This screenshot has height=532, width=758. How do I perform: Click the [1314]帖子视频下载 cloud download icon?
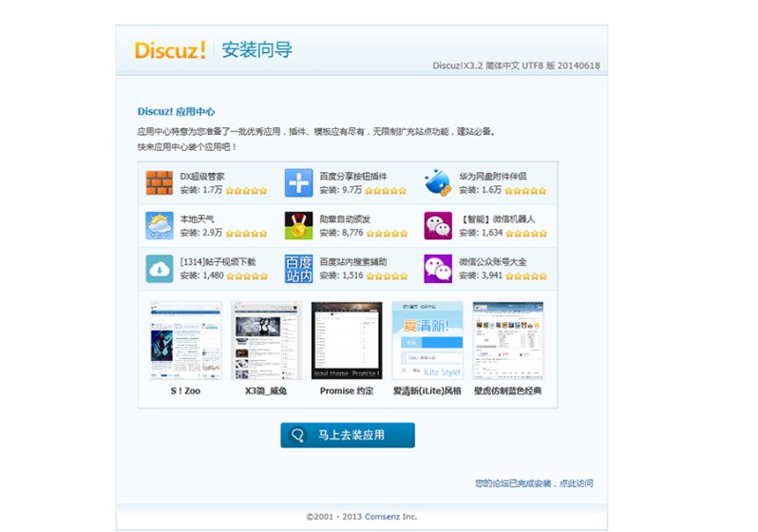click(x=159, y=269)
